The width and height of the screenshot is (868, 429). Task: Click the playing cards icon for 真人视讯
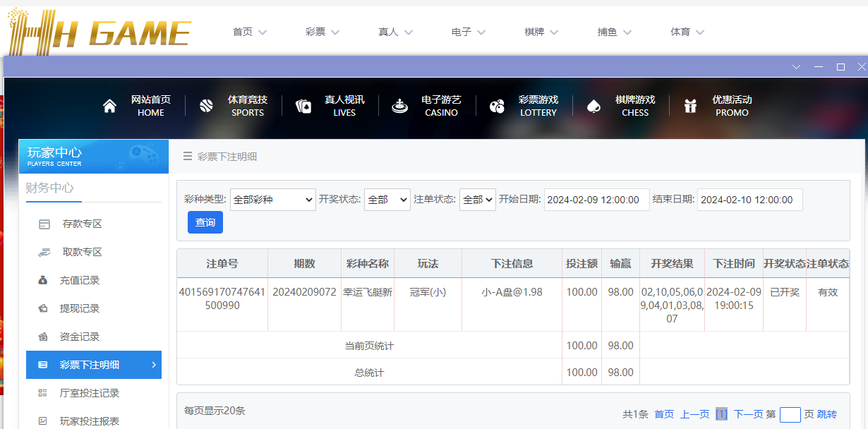pyautogui.click(x=303, y=106)
